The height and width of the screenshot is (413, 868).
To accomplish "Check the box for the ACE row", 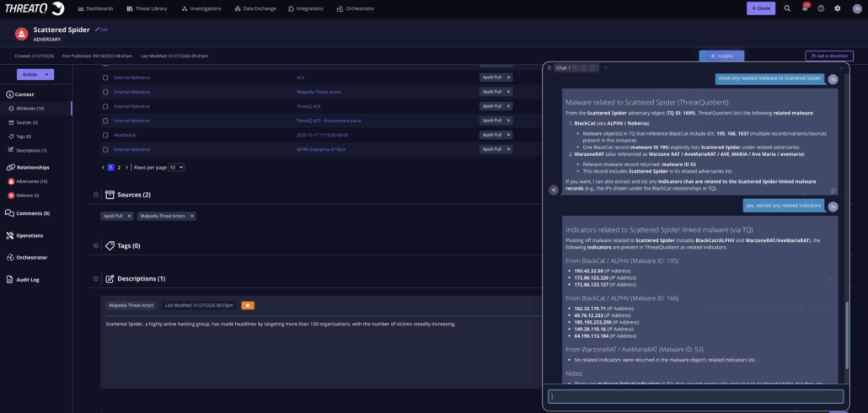I will [105, 78].
